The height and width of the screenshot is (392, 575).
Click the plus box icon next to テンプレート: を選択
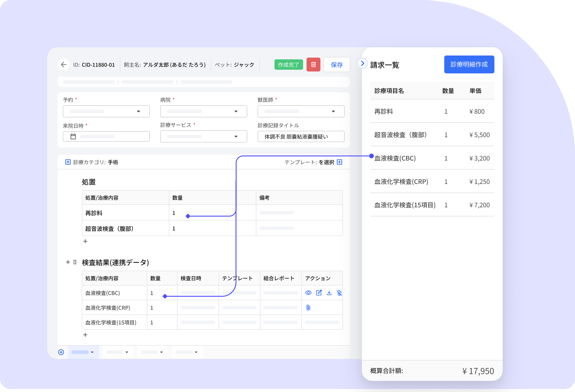339,162
